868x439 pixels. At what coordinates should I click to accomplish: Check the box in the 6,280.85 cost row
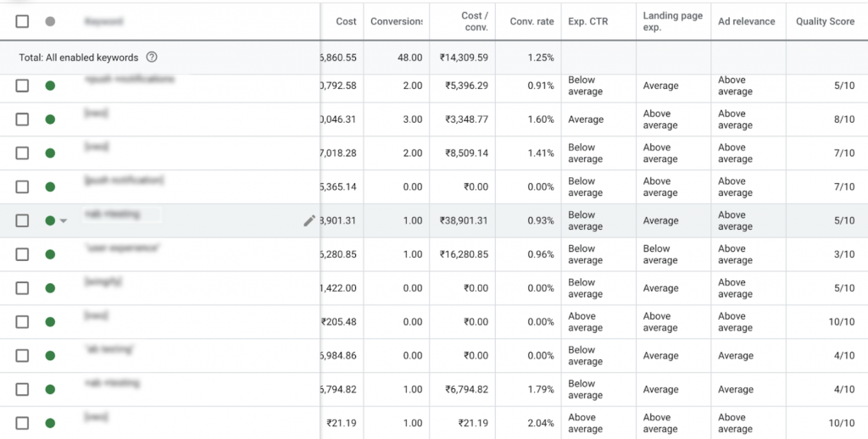point(22,254)
